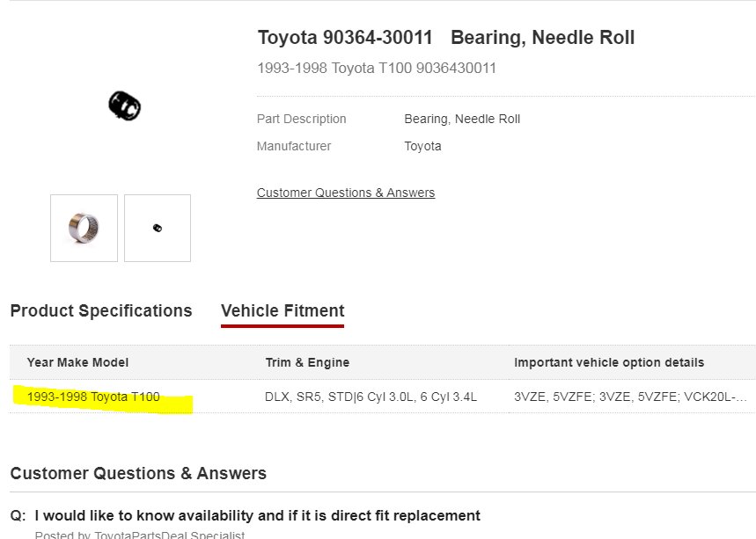Click the Part Description label
The height and width of the screenshot is (539, 756).
tap(301, 119)
